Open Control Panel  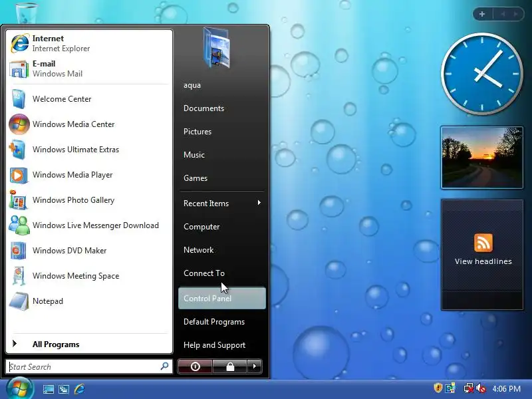click(x=222, y=298)
